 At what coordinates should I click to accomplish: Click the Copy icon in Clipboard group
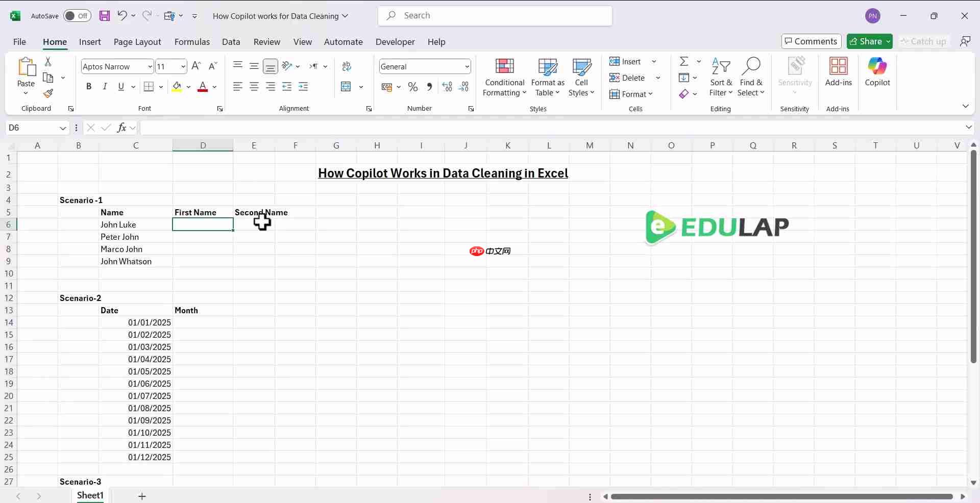pyautogui.click(x=48, y=78)
